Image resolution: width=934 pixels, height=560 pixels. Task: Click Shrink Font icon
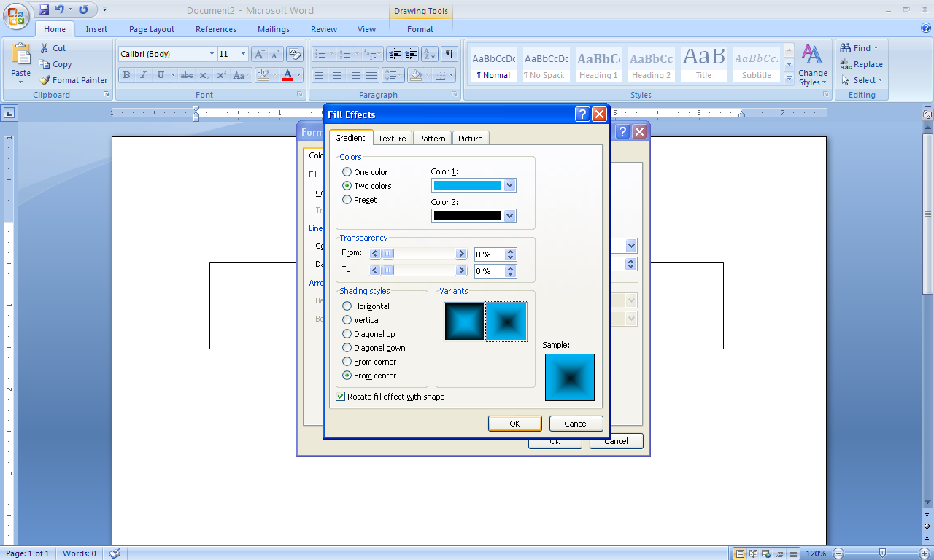click(x=275, y=54)
